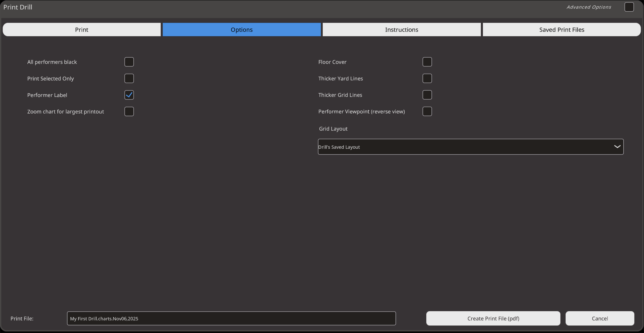This screenshot has height=333, width=644.
Task: Uncheck the Performer Label checkbox
Action: tap(129, 95)
